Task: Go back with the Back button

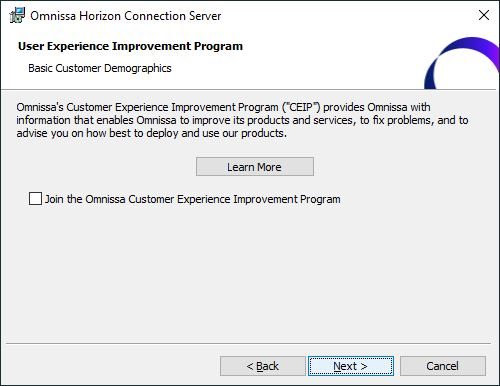Action: (263, 366)
